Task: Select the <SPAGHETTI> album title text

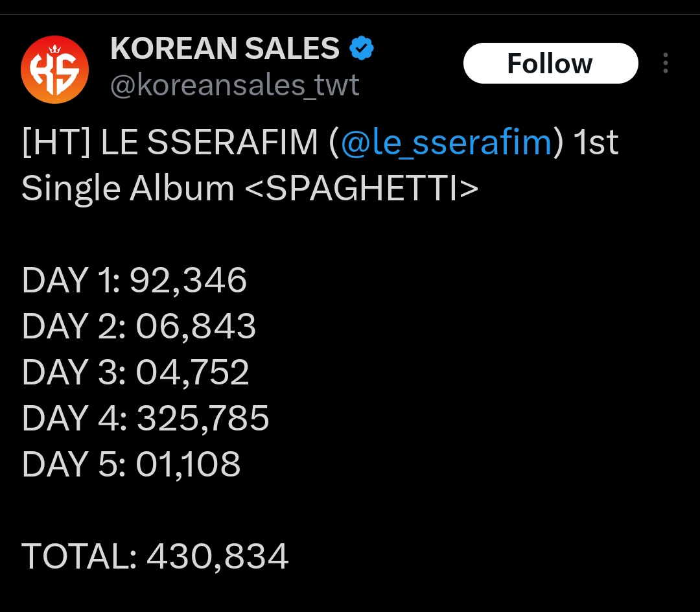Action: 362,189
